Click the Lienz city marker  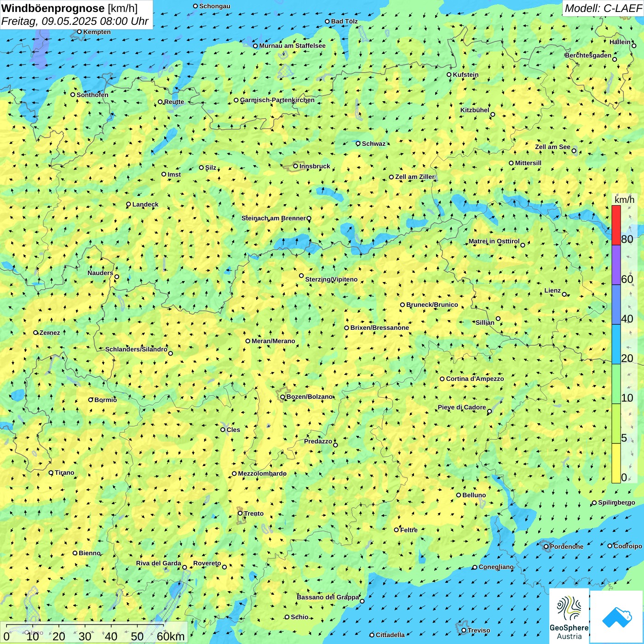(x=564, y=294)
